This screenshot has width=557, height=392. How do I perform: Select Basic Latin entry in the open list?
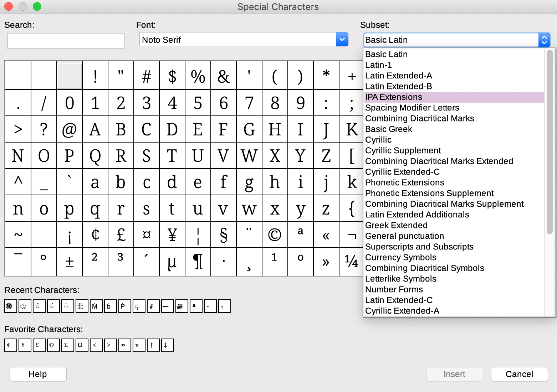[454, 54]
